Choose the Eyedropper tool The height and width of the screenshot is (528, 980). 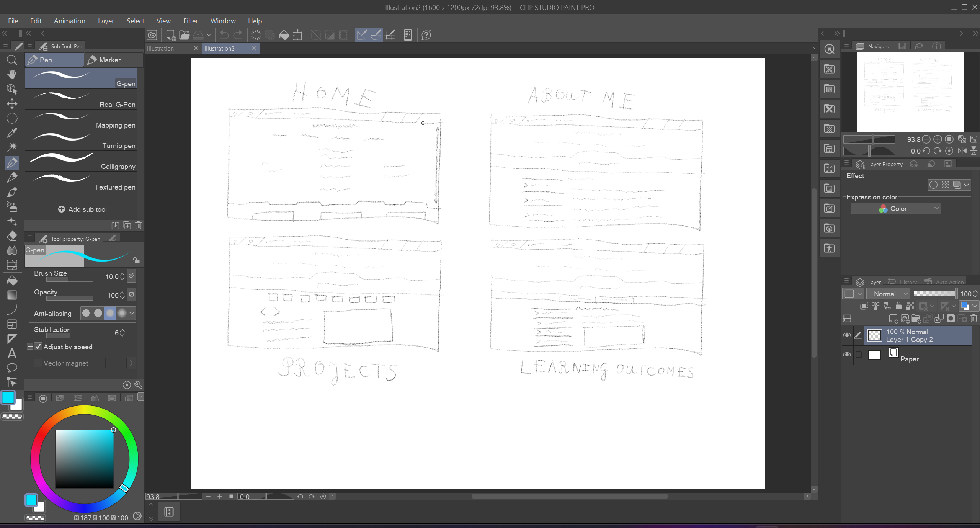(12, 132)
